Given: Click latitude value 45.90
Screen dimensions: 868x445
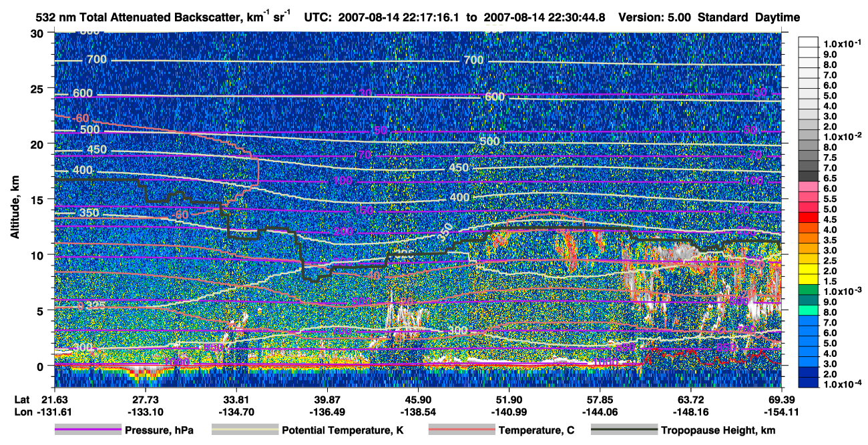Looking at the screenshot, I should point(417,398).
